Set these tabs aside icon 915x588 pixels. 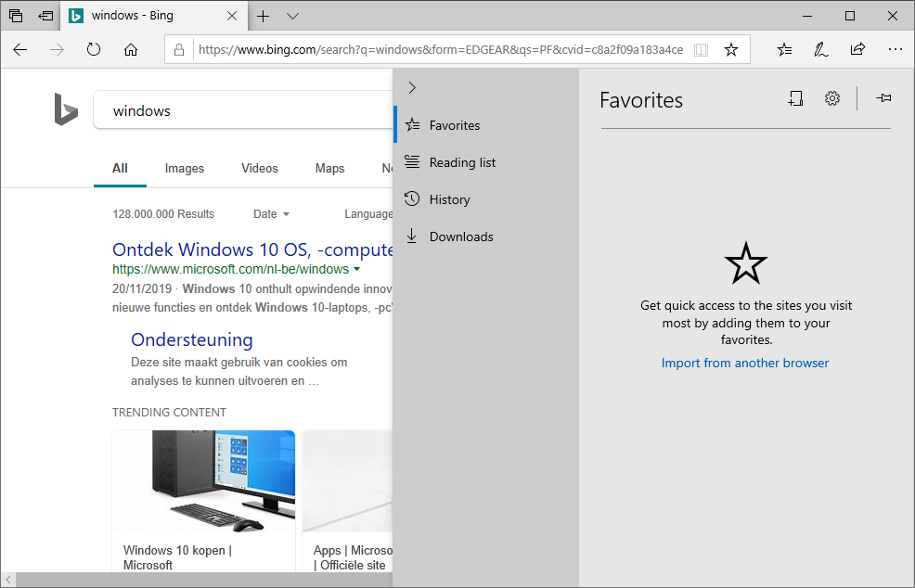click(x=45, y=16)
